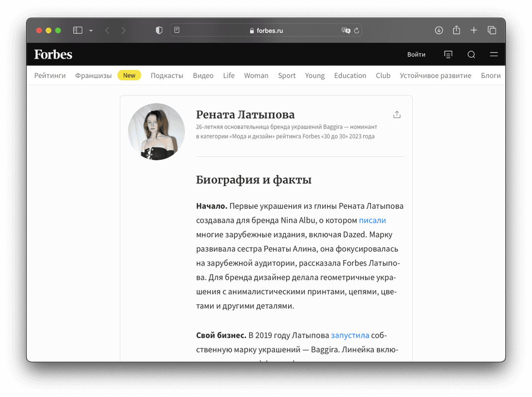
Task: Share Renata Latypova's profile card
Action: 397,115
